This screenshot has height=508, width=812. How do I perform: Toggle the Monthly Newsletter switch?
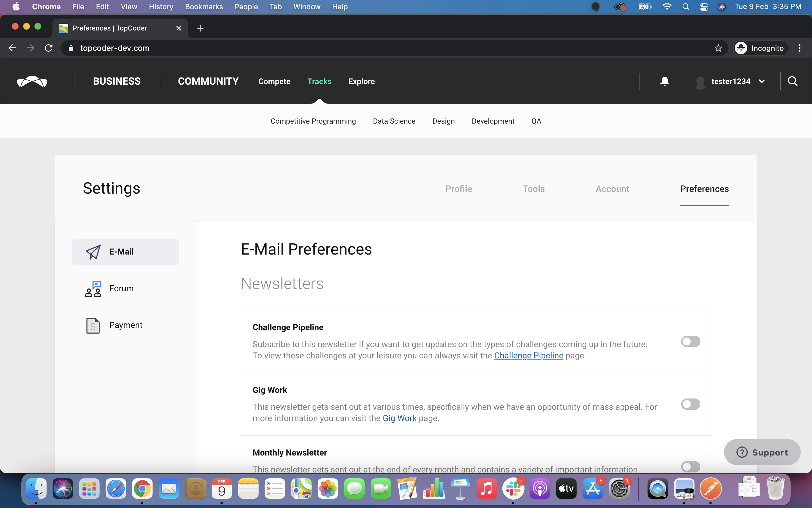[x=690, y=467]
